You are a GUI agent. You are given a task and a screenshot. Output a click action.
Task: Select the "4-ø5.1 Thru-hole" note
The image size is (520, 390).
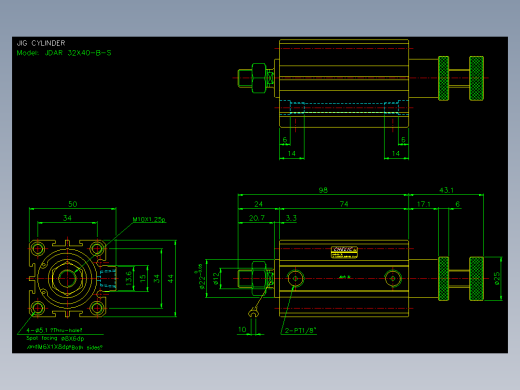54,330
